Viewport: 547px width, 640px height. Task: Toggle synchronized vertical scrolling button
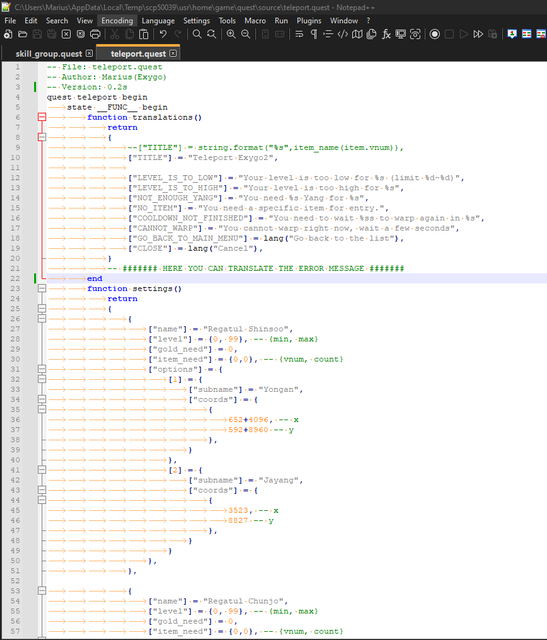(265, 34)
